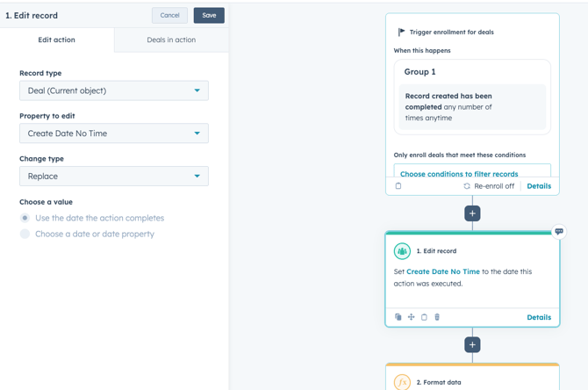Select 'Choose a date or date property'

(x=25, y=234)
